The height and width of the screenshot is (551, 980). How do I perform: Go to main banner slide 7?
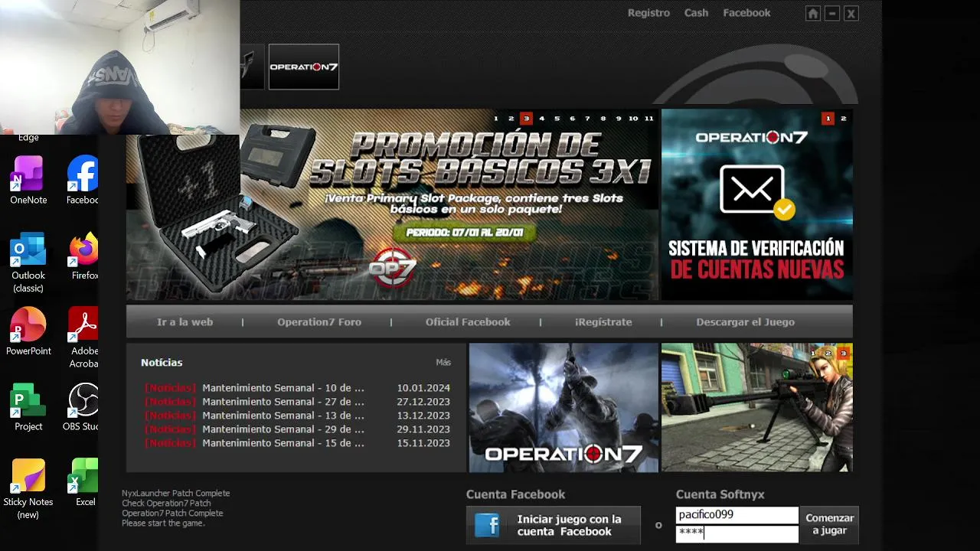coord(588,119)
